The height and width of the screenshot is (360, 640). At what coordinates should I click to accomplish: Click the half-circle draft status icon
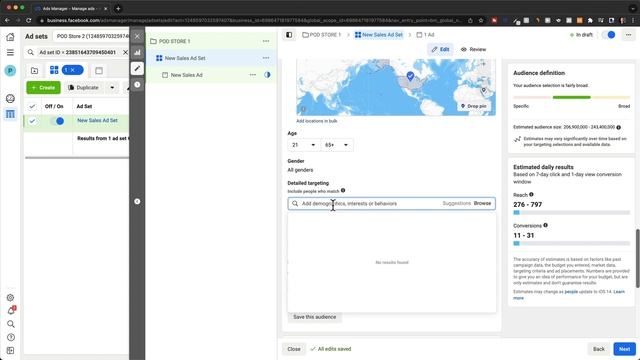(x=267, y=75)
